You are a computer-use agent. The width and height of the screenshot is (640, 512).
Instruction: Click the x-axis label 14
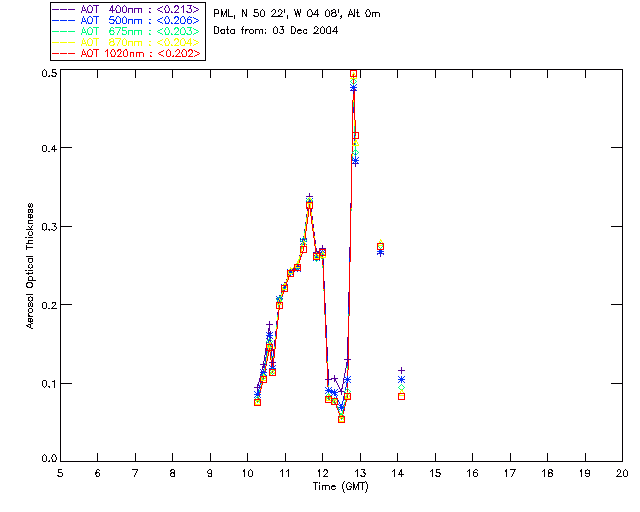click(x=398, y=473)
